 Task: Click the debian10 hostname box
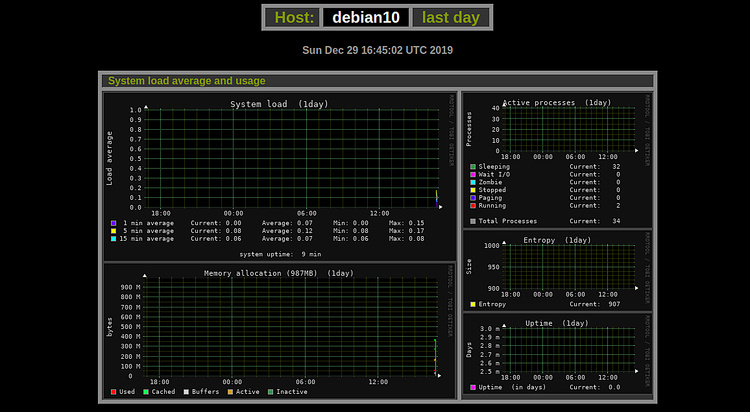[366, 17]
